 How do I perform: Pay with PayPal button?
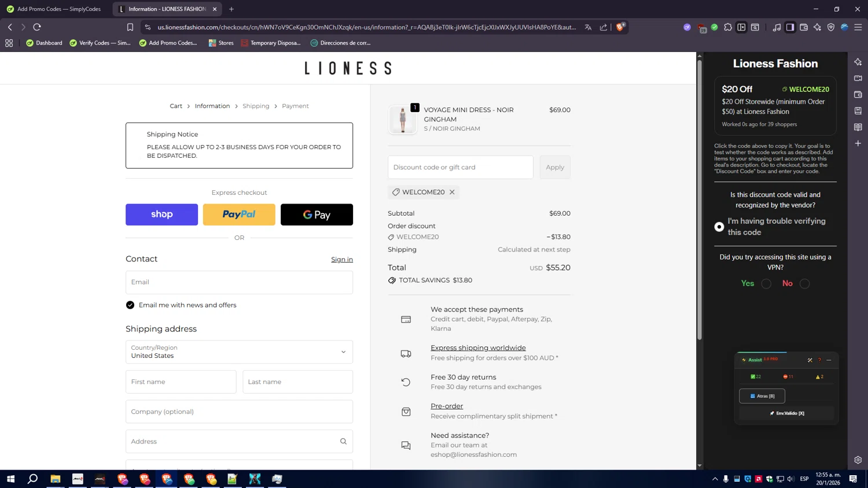click(239, 215)
